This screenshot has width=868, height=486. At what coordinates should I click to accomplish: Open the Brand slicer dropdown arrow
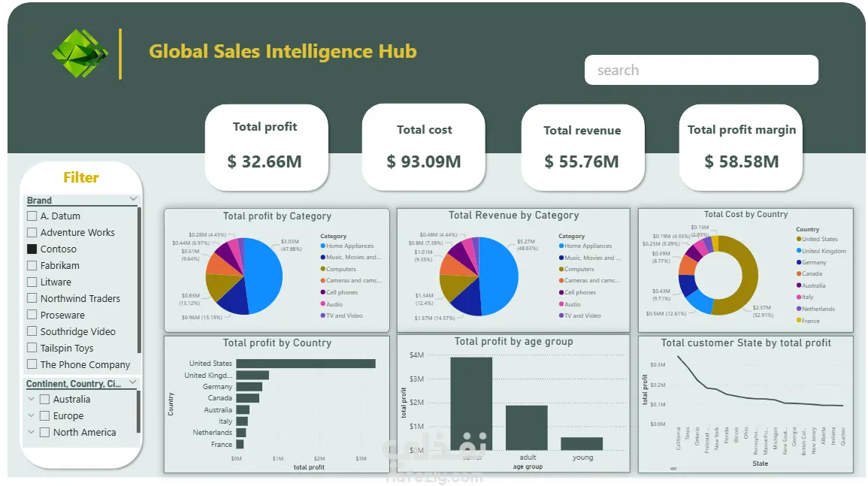[133, 199]
